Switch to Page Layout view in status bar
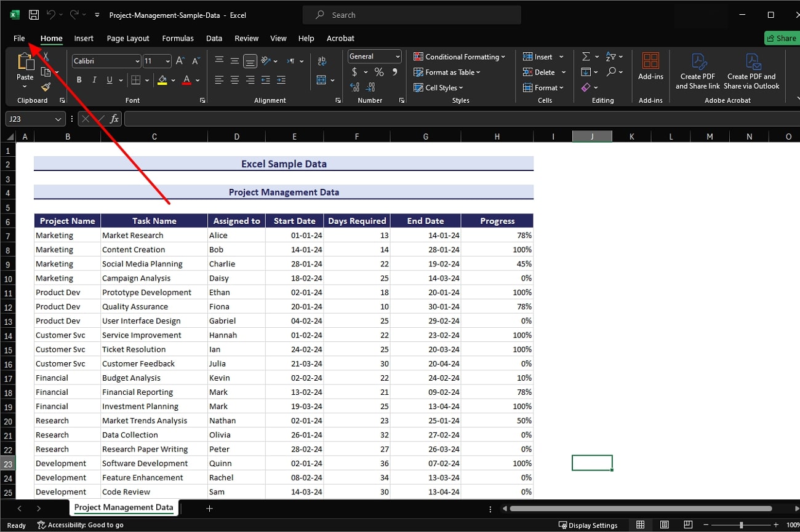800x532 pixels. tap(665, 525)
